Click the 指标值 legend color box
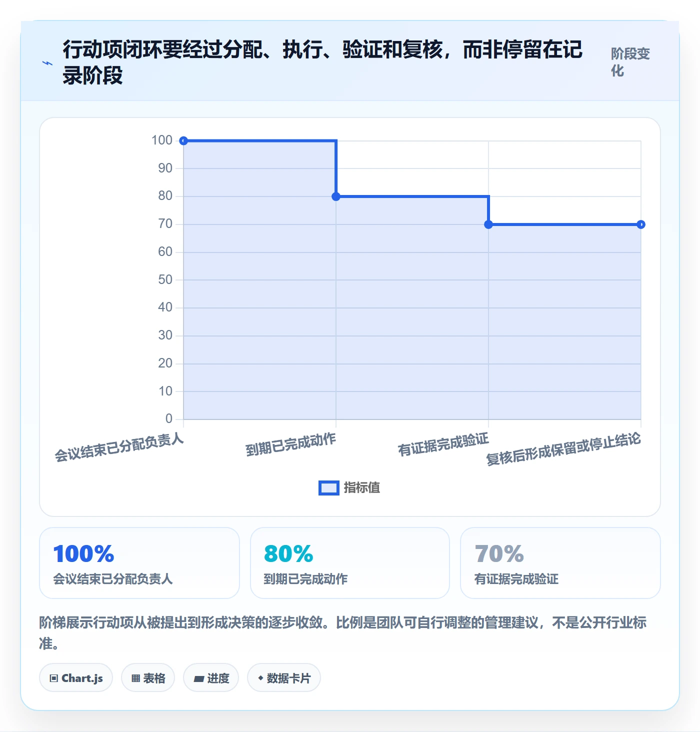 [329, 488]
